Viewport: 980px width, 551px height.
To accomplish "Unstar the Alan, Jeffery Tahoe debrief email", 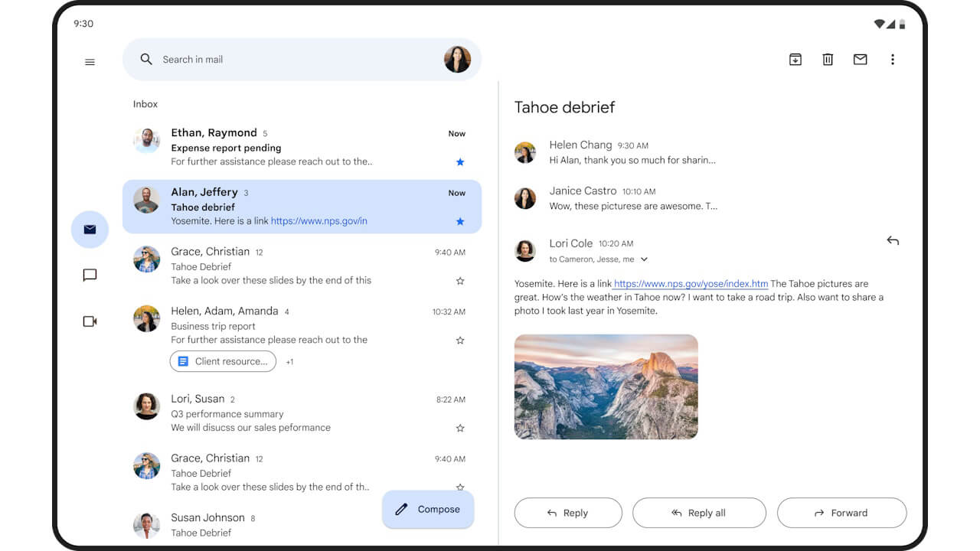I will (460, 222).
